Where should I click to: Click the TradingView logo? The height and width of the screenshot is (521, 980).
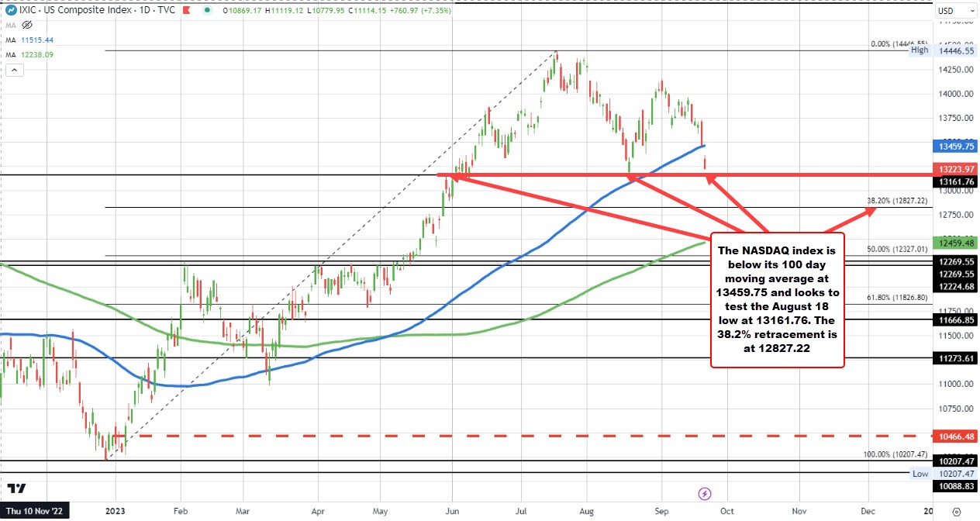pyautogui.click(x=16, y=488)
